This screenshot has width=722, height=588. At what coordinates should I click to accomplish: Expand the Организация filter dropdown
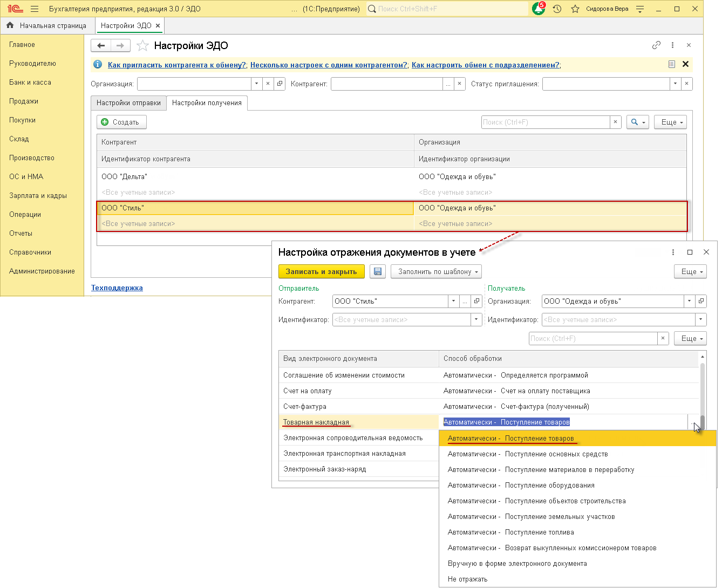pos(257,84)
